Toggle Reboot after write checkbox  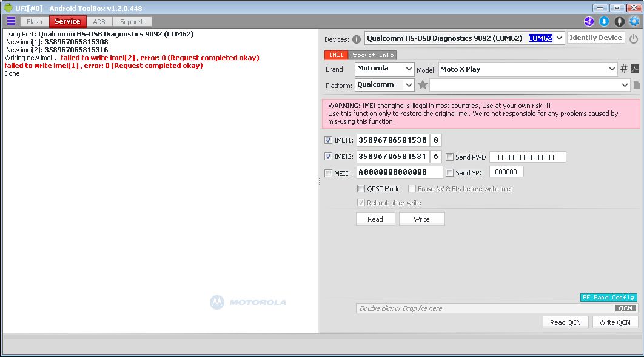361,203
